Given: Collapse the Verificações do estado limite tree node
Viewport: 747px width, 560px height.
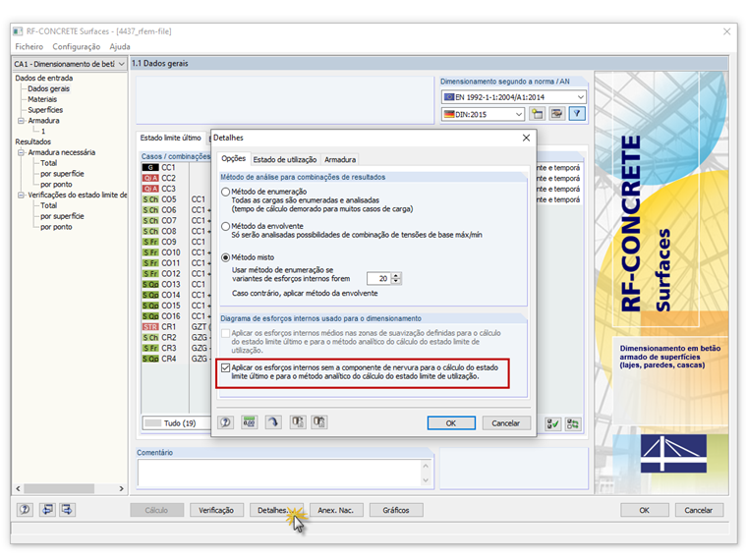Looking at the screenshot, I should tap(21, 195).
